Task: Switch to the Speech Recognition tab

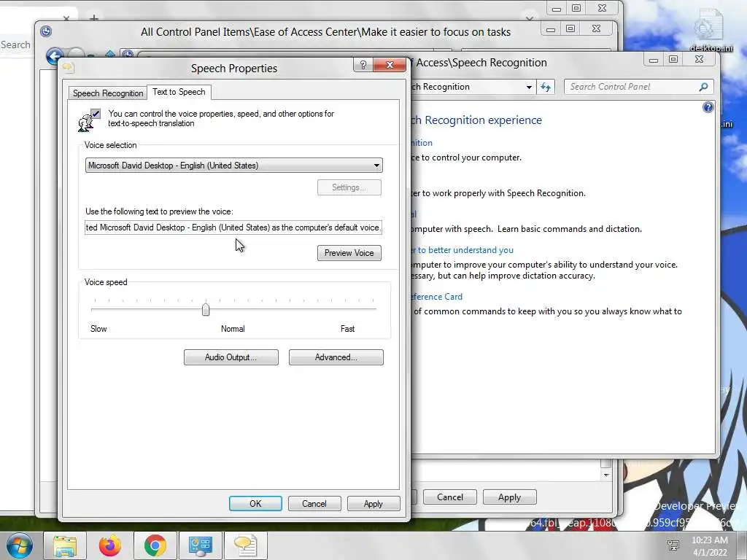Action: coord(108,93)
